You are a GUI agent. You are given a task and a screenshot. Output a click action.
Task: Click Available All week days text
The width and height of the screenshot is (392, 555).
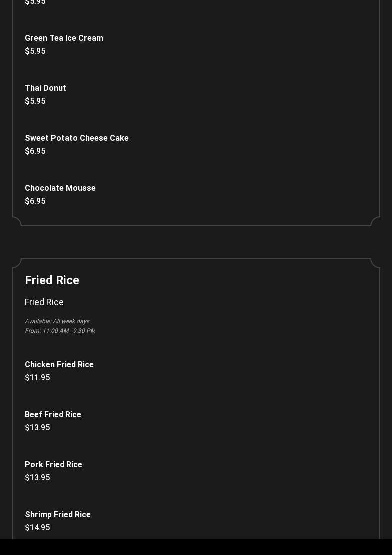click(x=57, y=321)
